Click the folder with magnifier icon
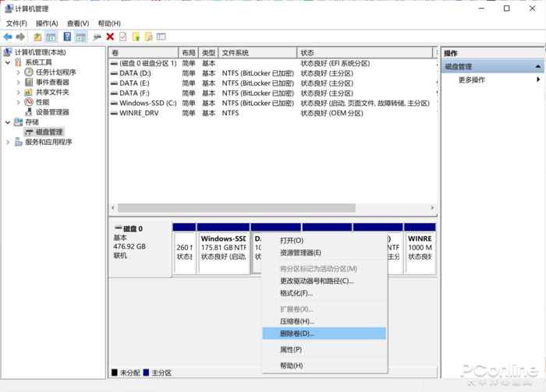The width and height of the screenshot is (546, 392). click(x=149, y=37)
